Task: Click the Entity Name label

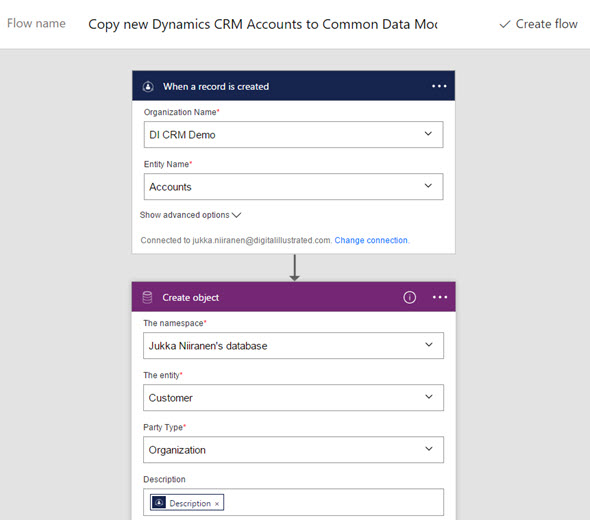Action: tap(168, 164)
